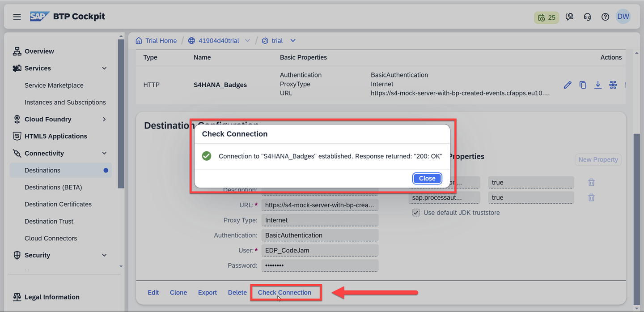Image resolution: width=644 pixels, height=312 pixels.
Task: Click the Name column header
Action: point(202,57)
